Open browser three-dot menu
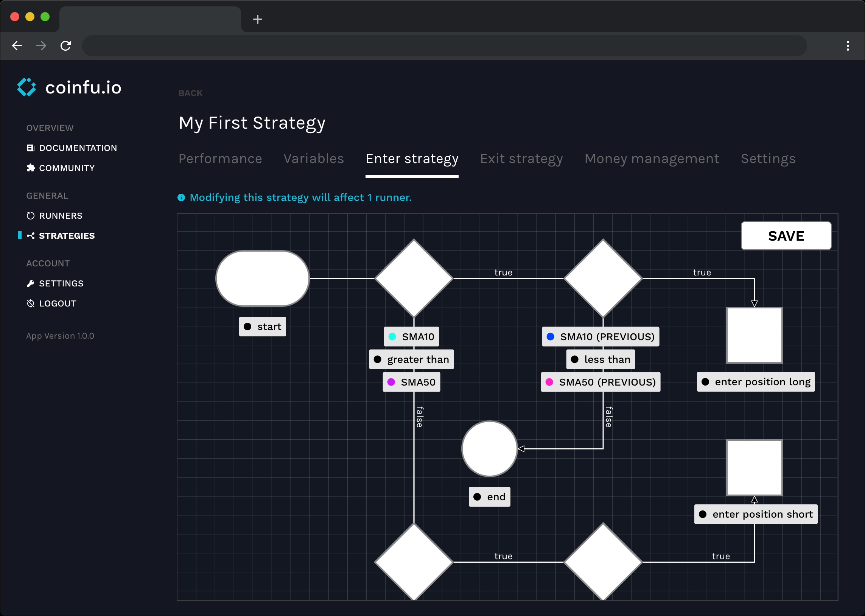 848,46
